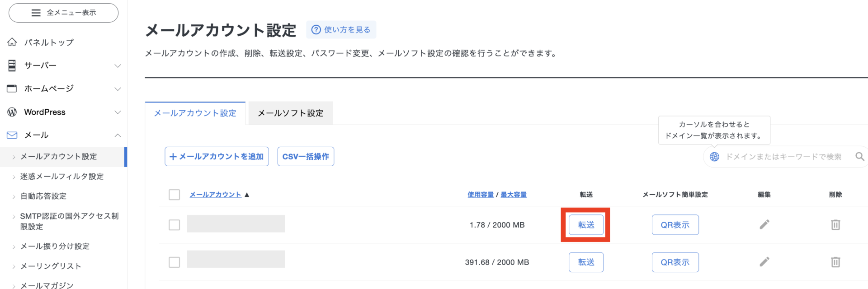Switch to the メールソフト設定 tab
Screen dimensions: 868x289
click(290, 113)
